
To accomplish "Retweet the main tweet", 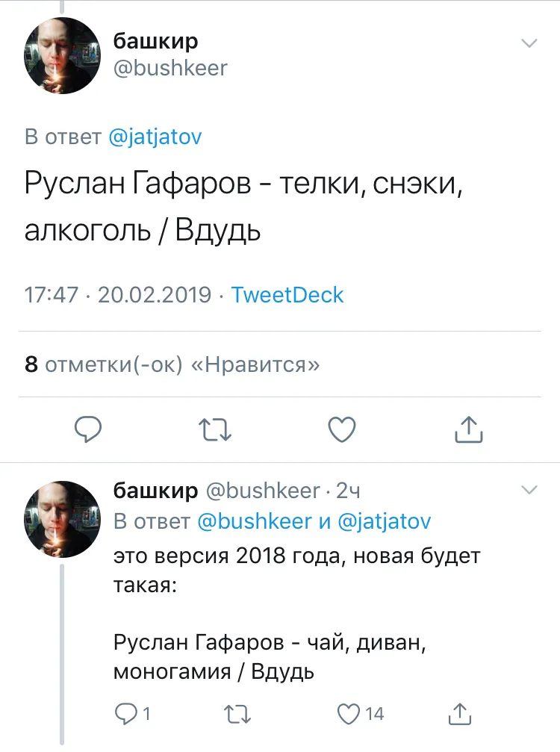I will (x=216, y=429).
